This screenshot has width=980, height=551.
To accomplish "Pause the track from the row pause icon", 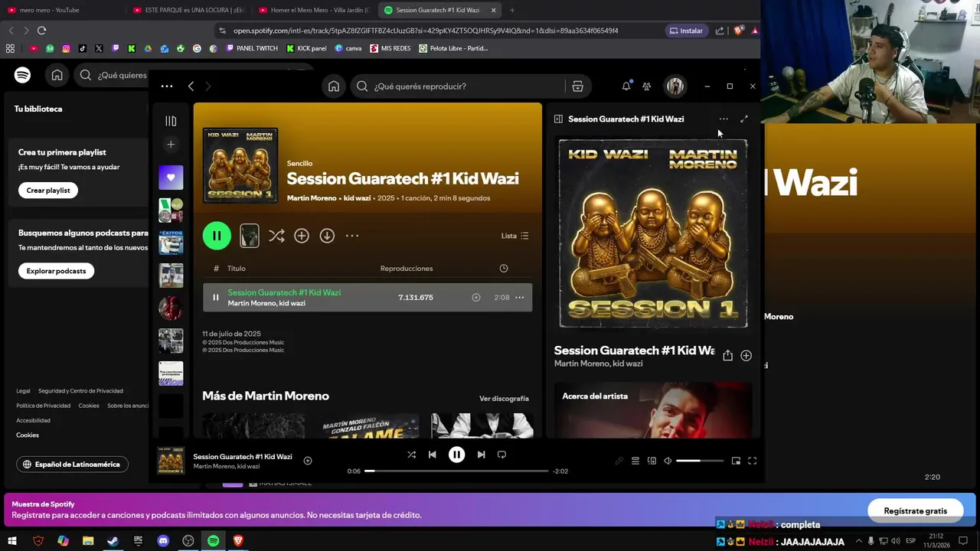I will pyautogui.click(x=215, y=297).
